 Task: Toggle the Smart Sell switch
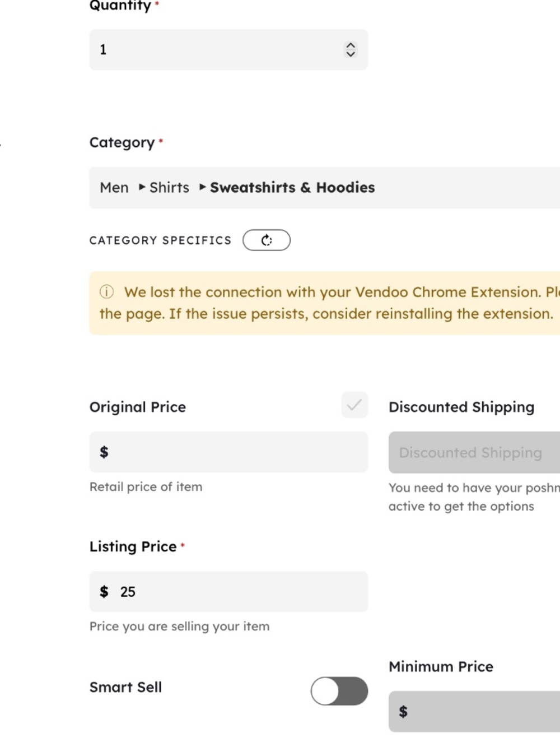tap(339, 691)
